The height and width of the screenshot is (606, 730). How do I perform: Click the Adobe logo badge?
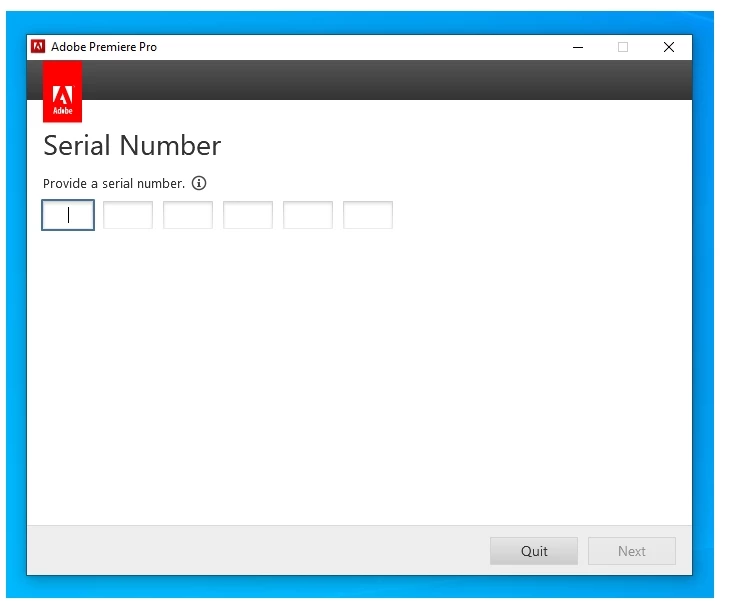point(62,92)
